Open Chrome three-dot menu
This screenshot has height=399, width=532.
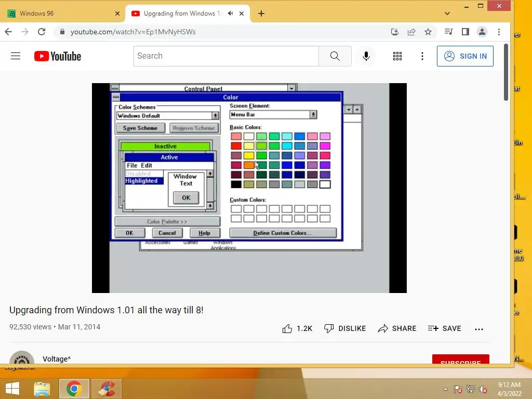(x=499, y=32)
